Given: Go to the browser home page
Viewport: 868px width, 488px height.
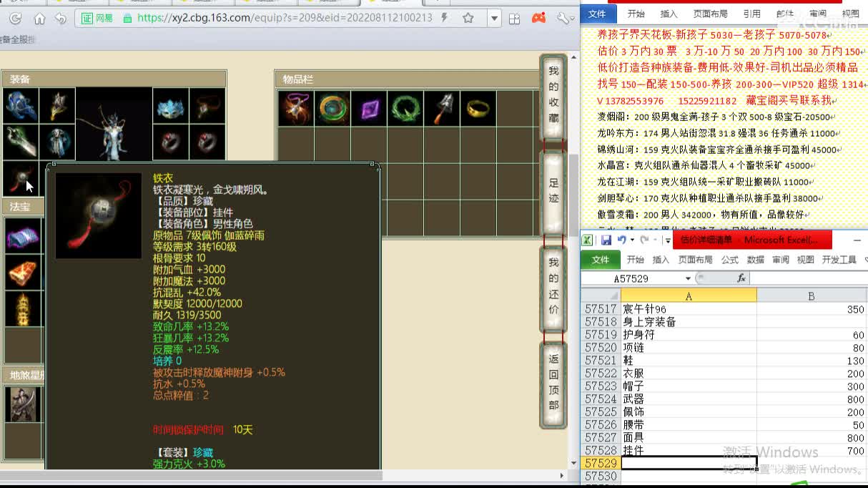Looking at the screenshot, I should tap(39, 19).
